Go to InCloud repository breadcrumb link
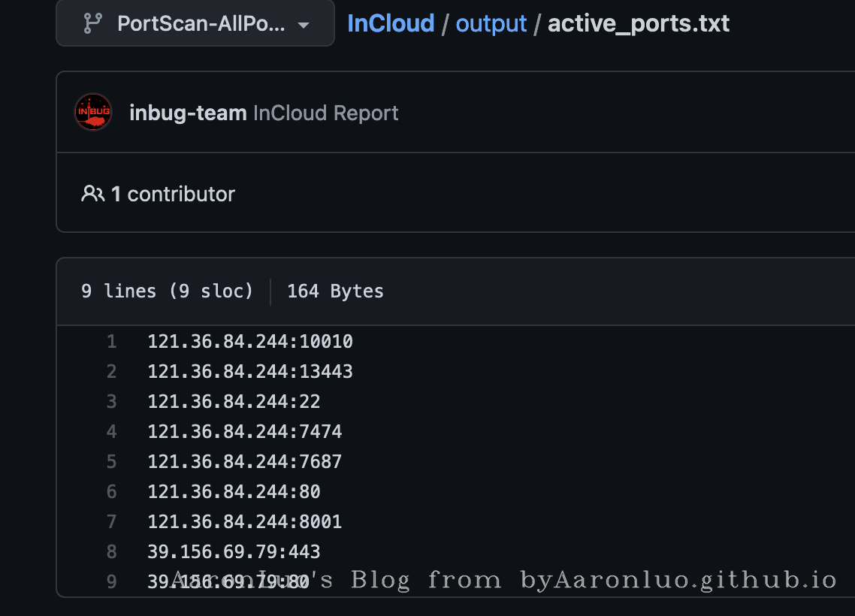Image resolution: width=855 pixels, height=616 pixels. 391,23
